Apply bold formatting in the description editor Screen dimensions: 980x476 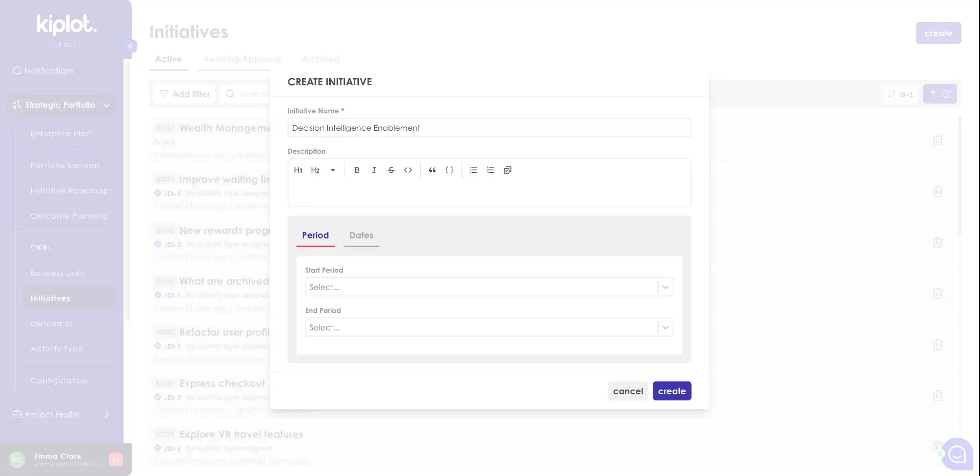coord(357,170)
